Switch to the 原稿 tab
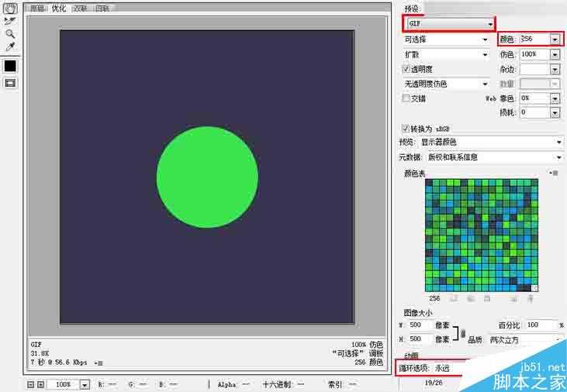Screen dimensions: 567x392 coord(37,9)
